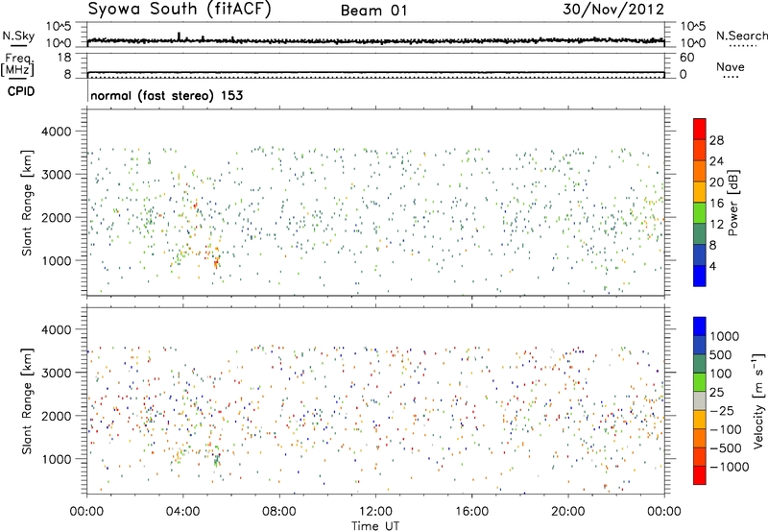Click the '20:00' time axis label
The image size is (768, 532).
tap(568, 512)
